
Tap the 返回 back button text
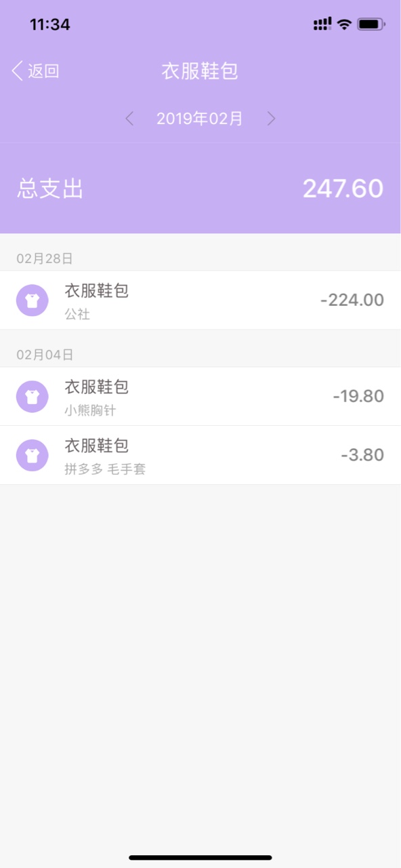pyautogui.click(x=43, y=71)
